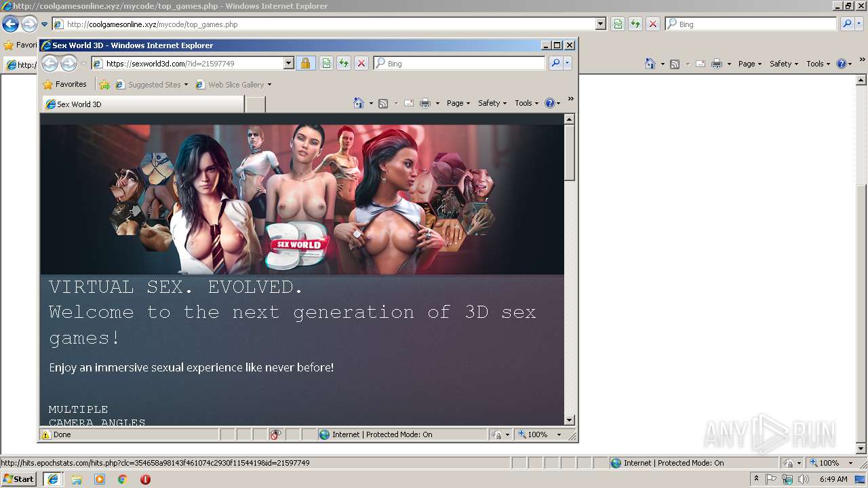Toggle Compatibility View in the main window

click(x=618, y=24)
